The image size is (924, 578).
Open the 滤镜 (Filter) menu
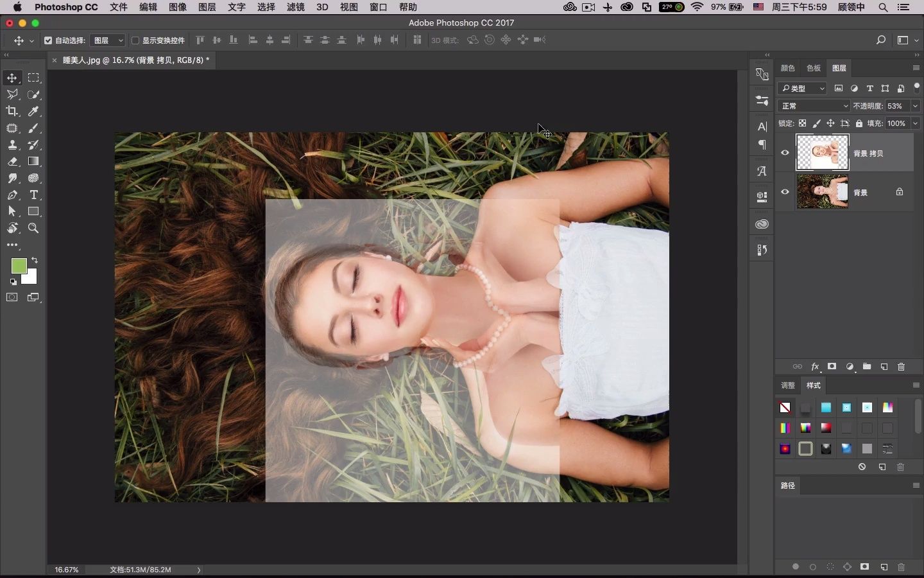295,7
